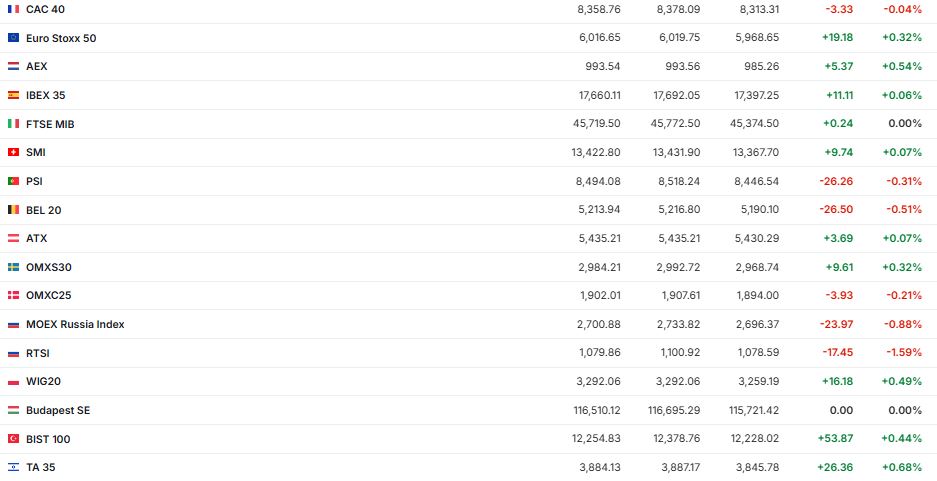Click the Portuguese flag icon beside PSI

coord(13,181)
